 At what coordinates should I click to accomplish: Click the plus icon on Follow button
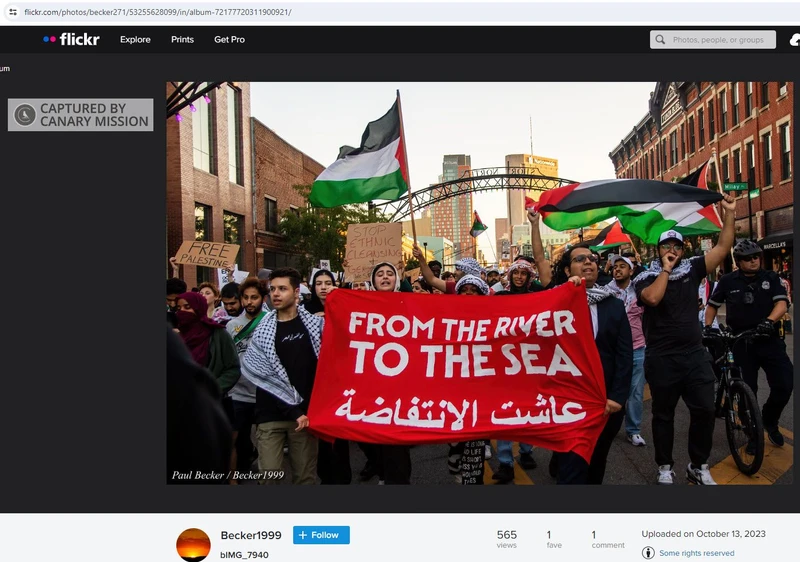click(303, 535)
